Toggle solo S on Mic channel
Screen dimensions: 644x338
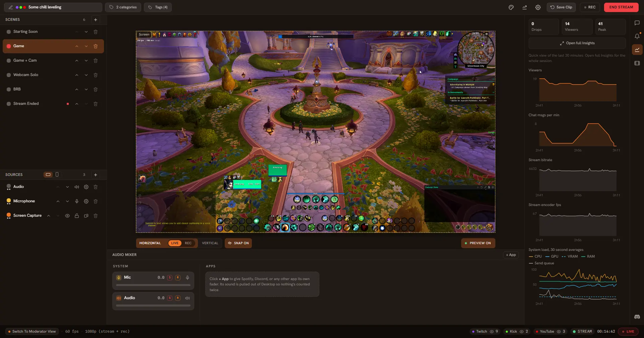point(170,277)
